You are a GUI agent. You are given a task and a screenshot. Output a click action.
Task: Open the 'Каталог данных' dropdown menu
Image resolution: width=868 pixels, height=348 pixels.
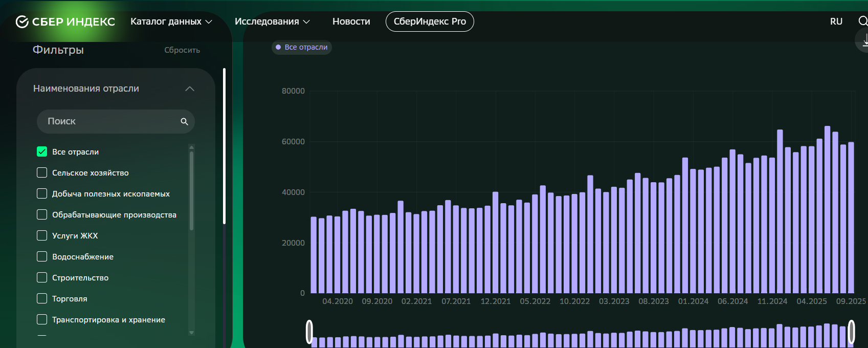click(171, 21)
